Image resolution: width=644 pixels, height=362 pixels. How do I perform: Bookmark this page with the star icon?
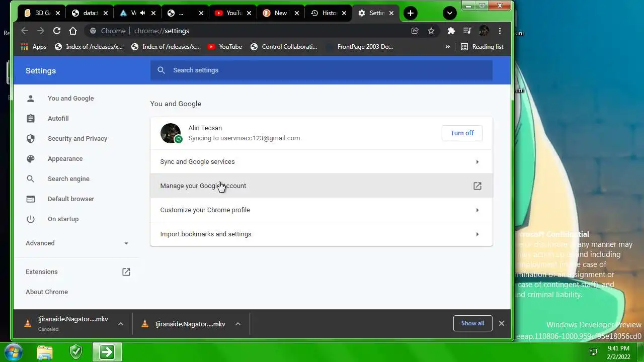[x=431, y=31]
